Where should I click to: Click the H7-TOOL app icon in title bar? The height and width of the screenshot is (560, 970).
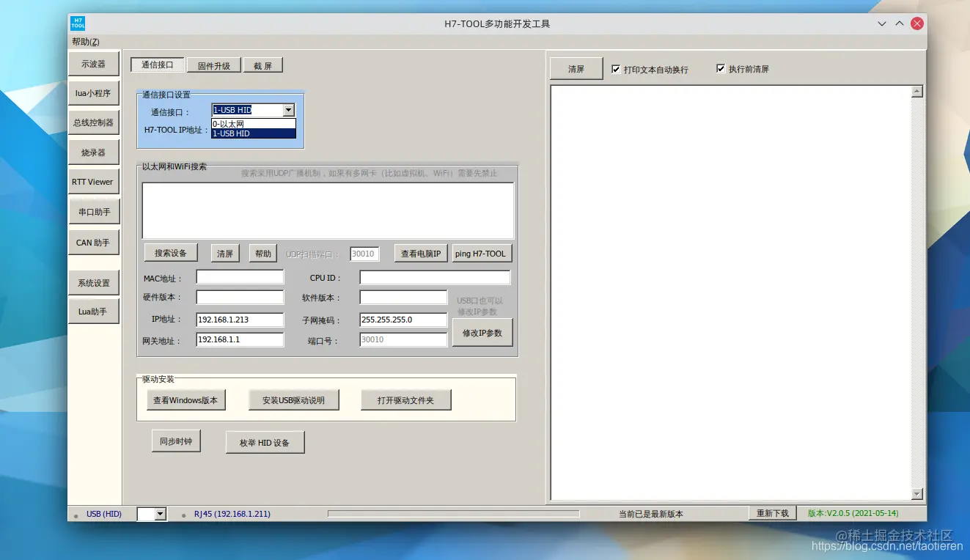point(78,23)
